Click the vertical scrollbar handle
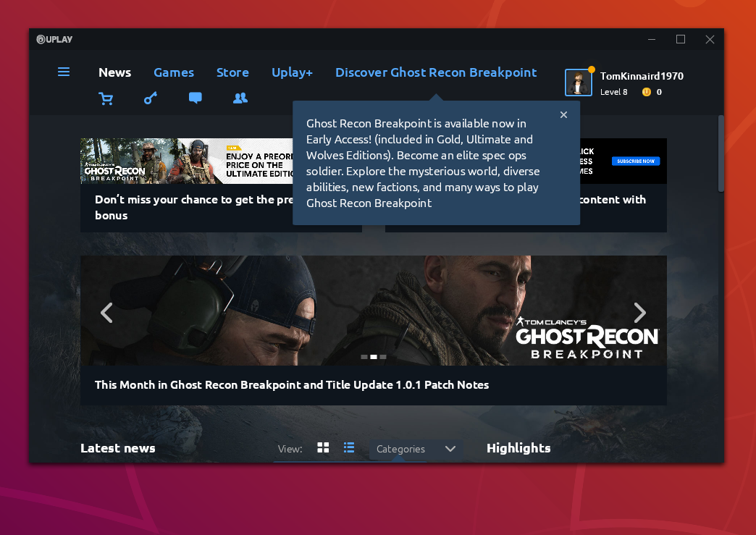Viewport: 756px width, 535px height. point(721,153)
